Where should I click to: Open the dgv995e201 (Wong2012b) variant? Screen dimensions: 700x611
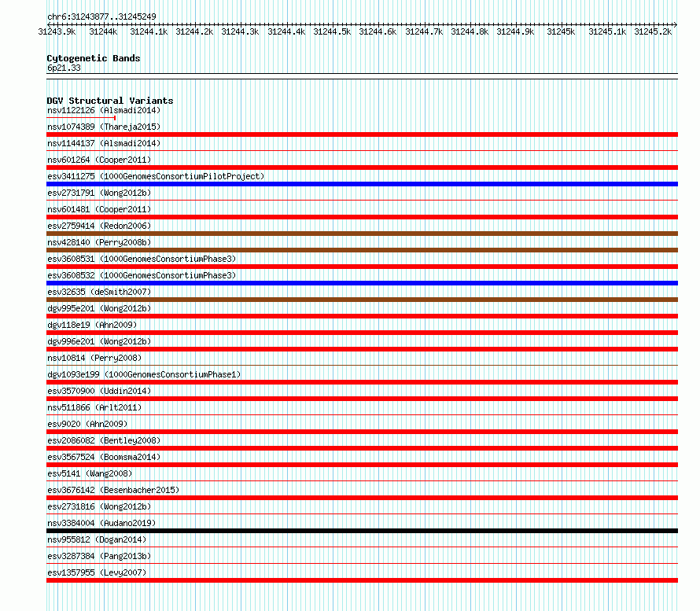pyautogui.click(x=99, y=308)
